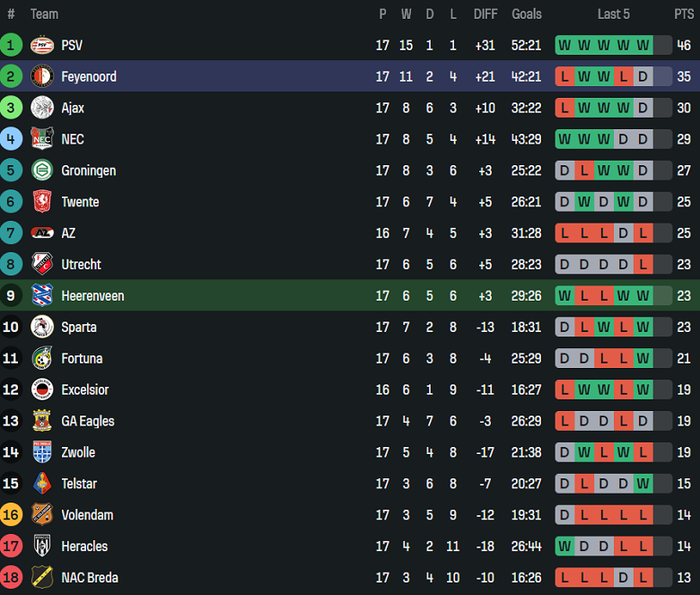Select Heracles rank 17 red badge
This screenshot has width=700, height=595.
pos(11,546)
